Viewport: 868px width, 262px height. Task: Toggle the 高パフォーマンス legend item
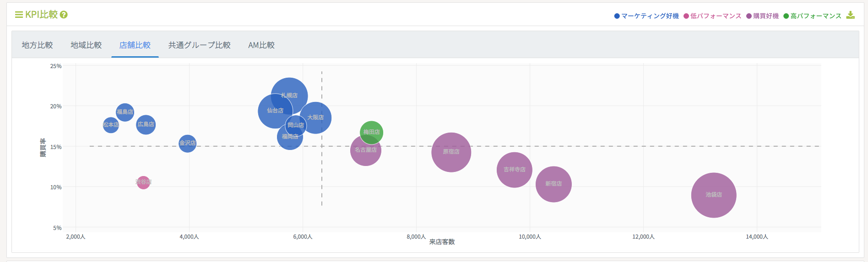click(813, 16)
